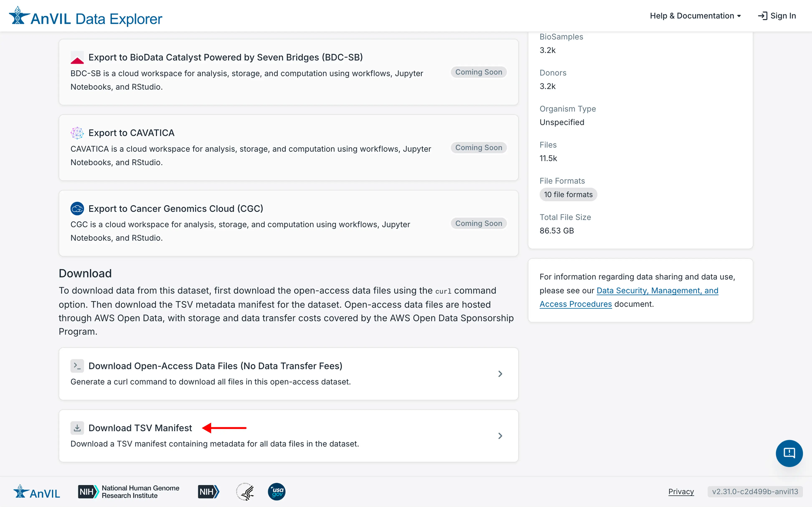
Task: Click the NIH arrow logo in the footer
Action: tap(208, 492)
